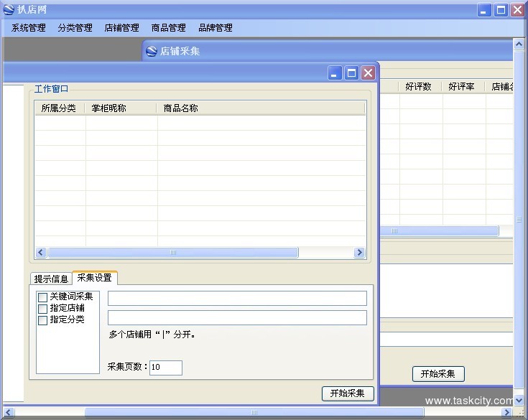Viewport: 528px width, 420px height.
Task: Click the main window's scroll up arrow
Action: point(519,44)
